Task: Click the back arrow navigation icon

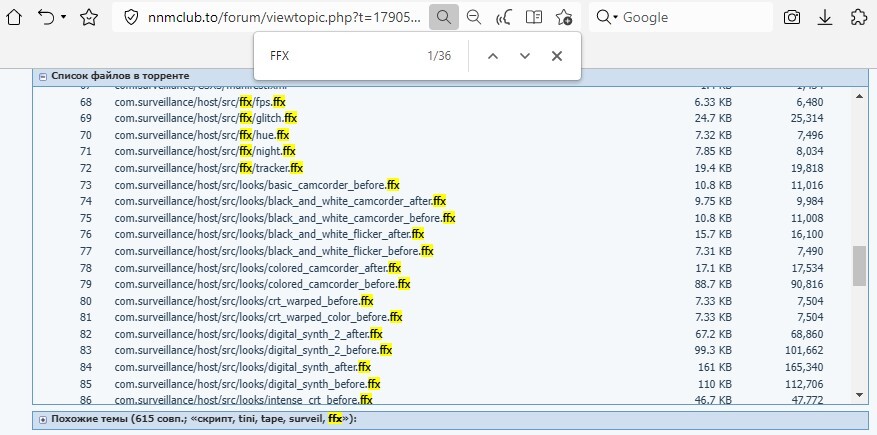Action: [46, 17]
